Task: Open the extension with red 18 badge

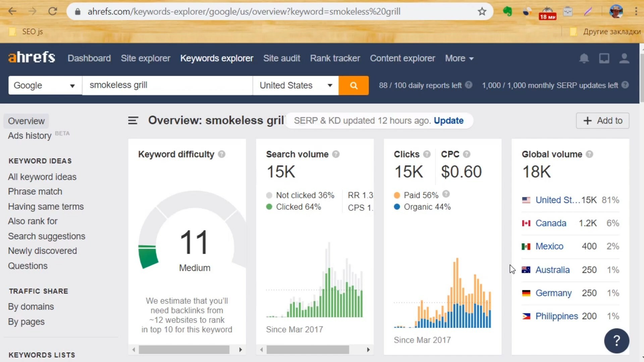Action: (547, 13)
